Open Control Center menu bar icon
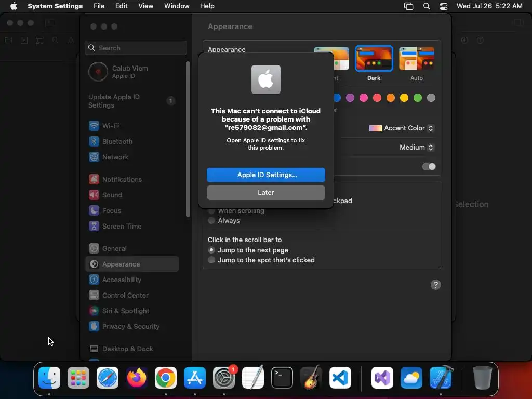Image resolution: width=532 pixels, height=399 pixels. [444, 6]
